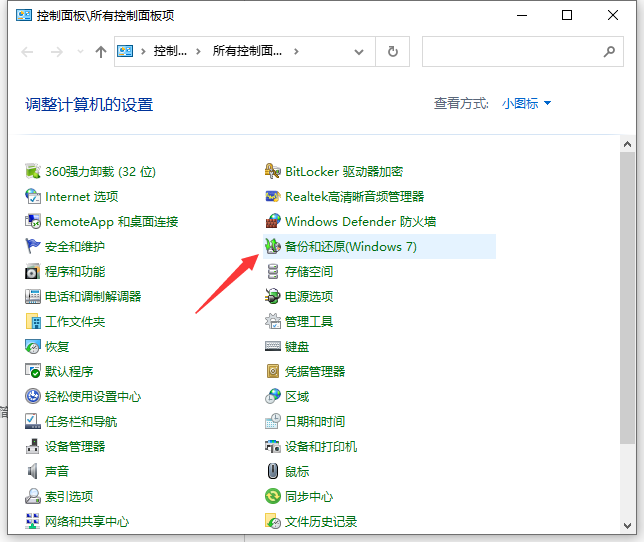The width and height of the screenshot is (644, 542).
Task: Click the vertical scrollbar thumb
Action: [x=627, y=298]
